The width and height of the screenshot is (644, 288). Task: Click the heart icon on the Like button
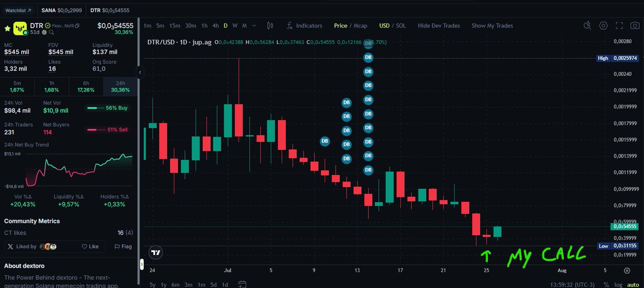pyautogui.click(x=84, y=247)
